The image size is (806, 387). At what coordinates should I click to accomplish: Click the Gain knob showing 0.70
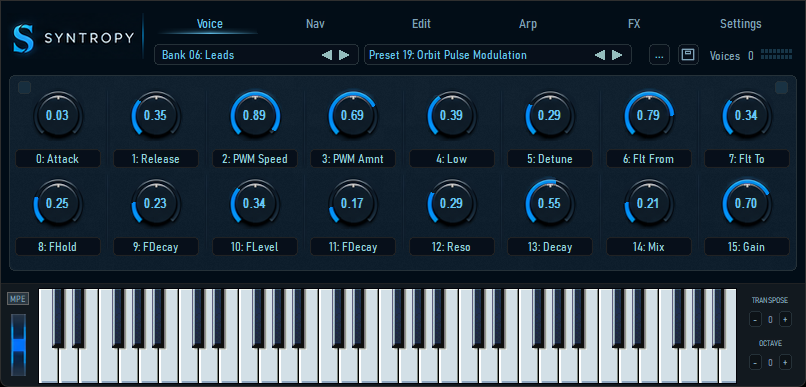[x=746, y=204]
